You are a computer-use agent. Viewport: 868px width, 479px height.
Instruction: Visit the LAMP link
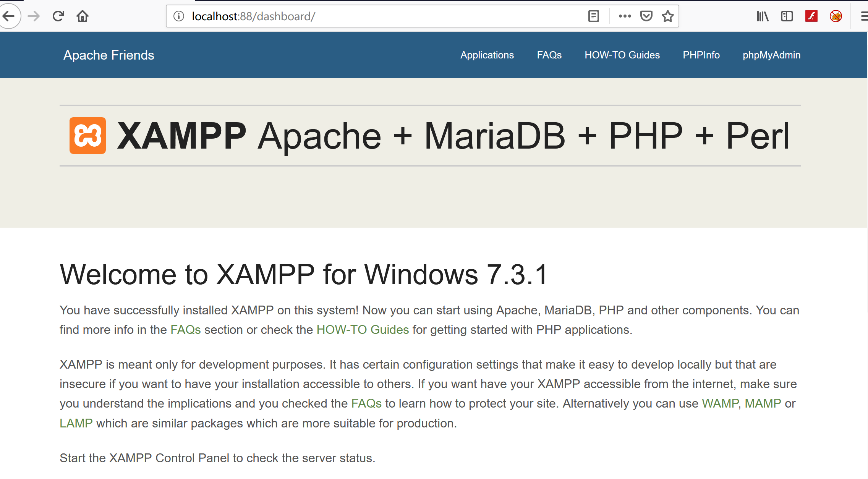point(76,423)
